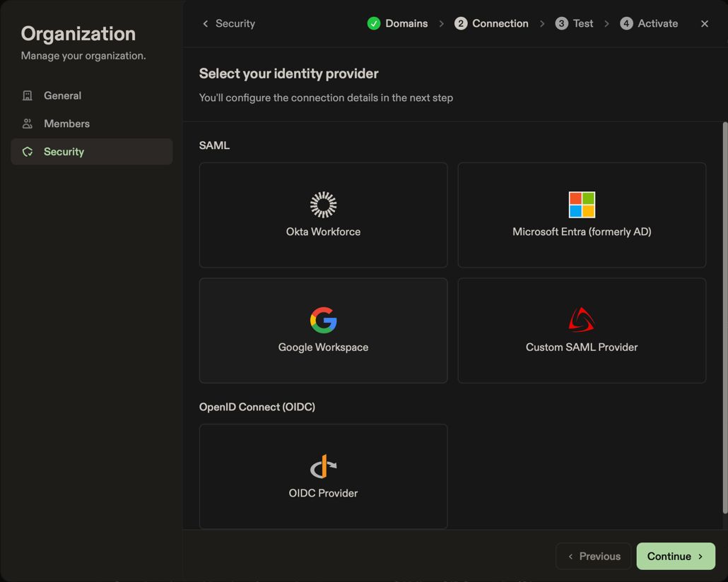Click the Members people icon
This screenshot has width=728, height=582.
[x=28, y=124]
